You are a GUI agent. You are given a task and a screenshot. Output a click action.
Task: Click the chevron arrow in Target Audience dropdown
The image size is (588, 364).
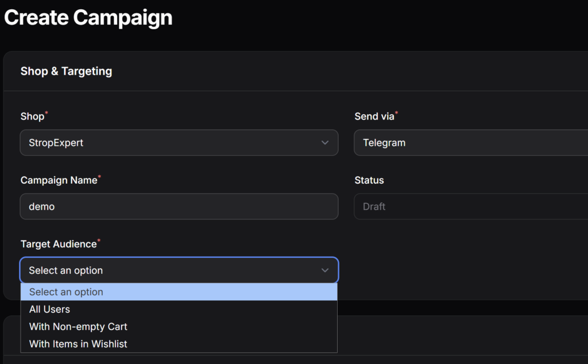pos(325,270)
